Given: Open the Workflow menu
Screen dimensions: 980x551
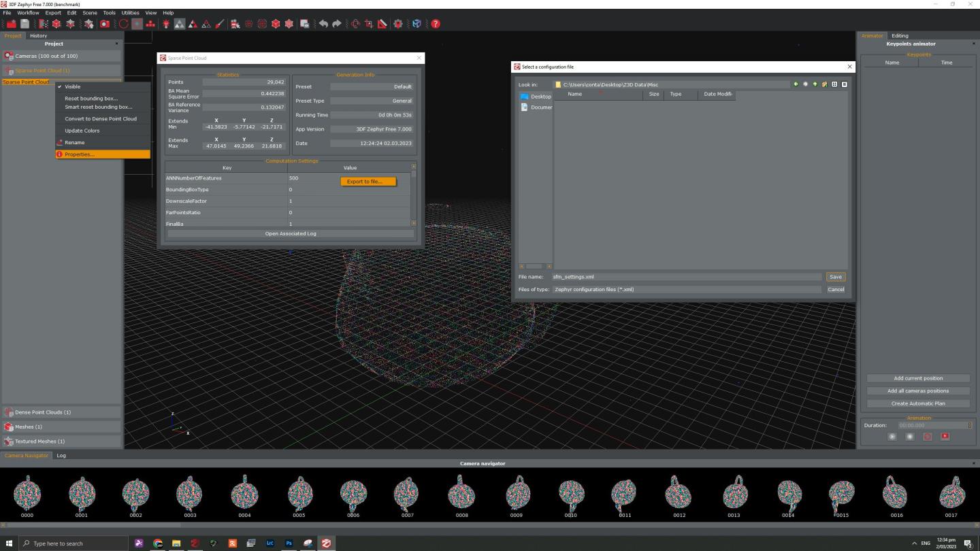Looking at the screenshot, I should (28, 12).
